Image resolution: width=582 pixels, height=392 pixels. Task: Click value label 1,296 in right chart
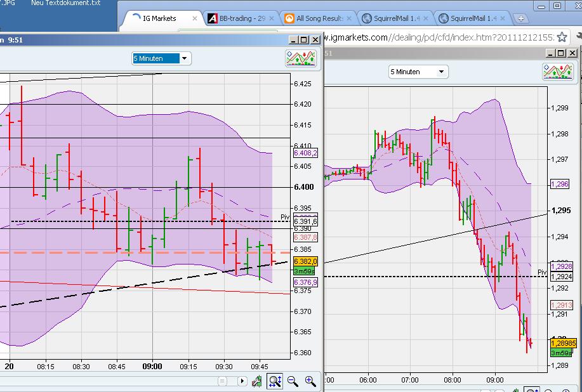[x=560, y=184]
